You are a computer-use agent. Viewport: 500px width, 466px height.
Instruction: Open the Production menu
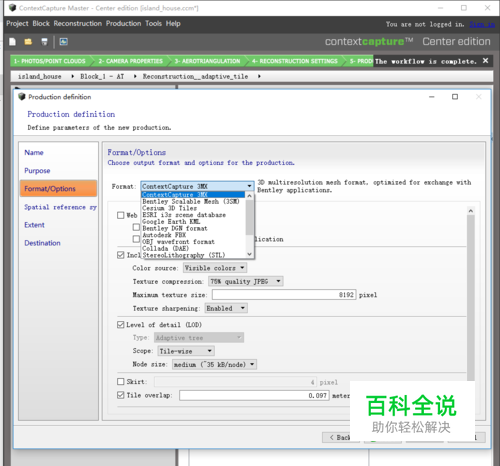pyautogui.click(x=123, y=24)
